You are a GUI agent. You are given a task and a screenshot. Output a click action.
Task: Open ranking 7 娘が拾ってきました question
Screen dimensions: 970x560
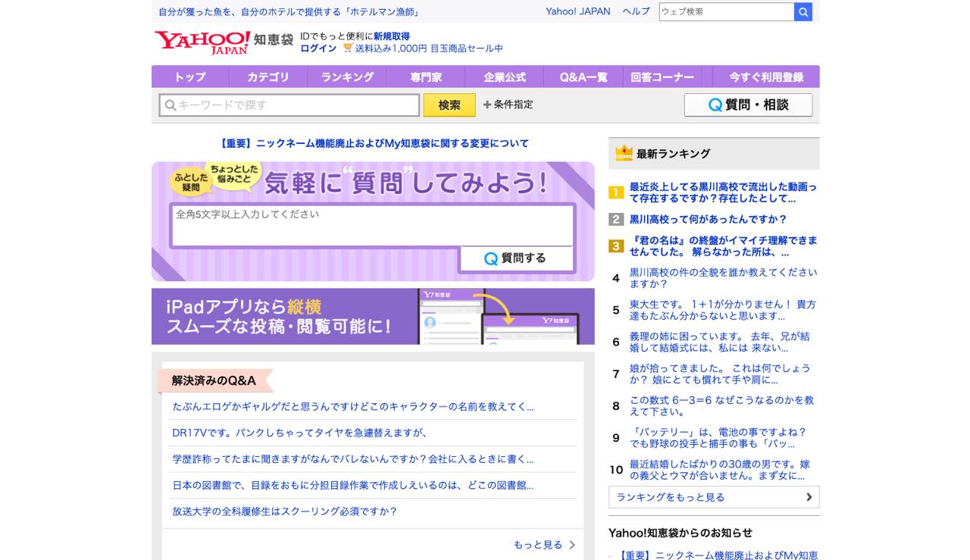pos(720,374)
